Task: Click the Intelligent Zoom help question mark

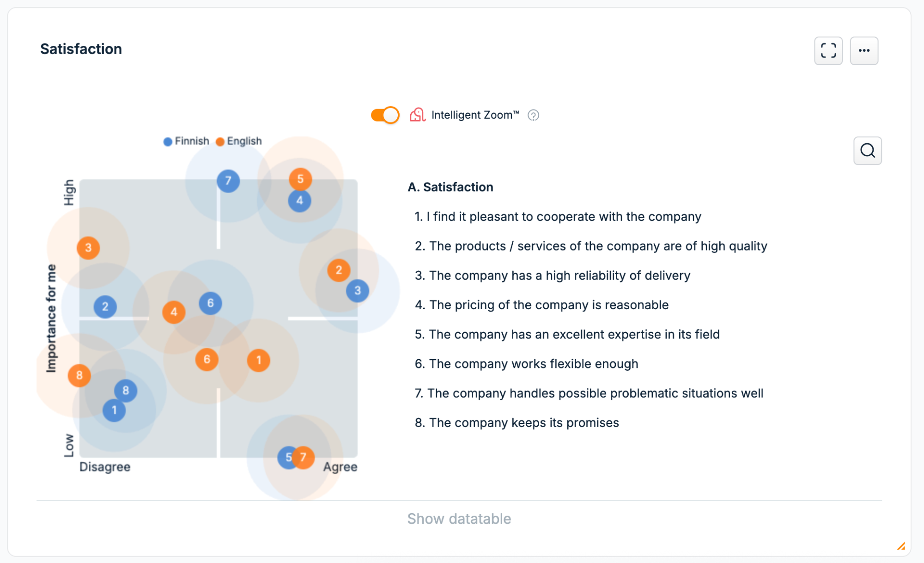Action: coord(533,115)
